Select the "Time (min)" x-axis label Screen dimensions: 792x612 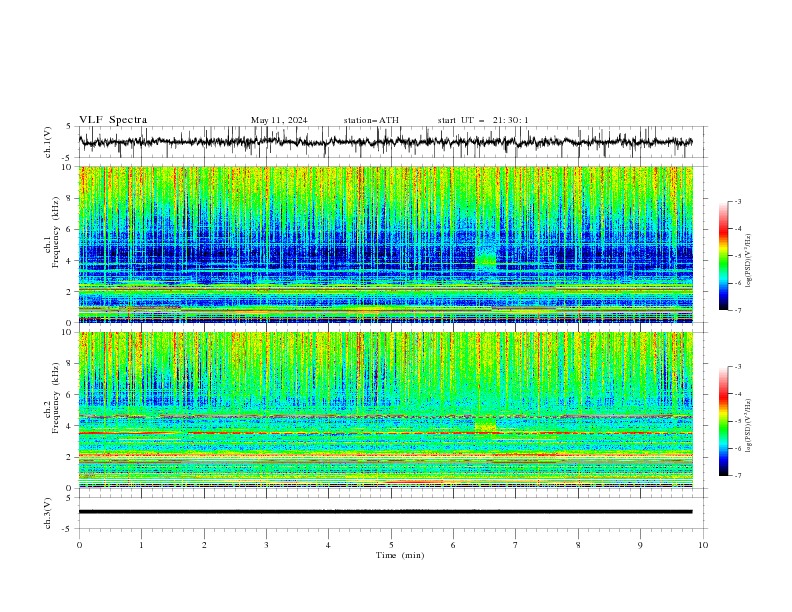pyautogui.click(x=400, y=555)
